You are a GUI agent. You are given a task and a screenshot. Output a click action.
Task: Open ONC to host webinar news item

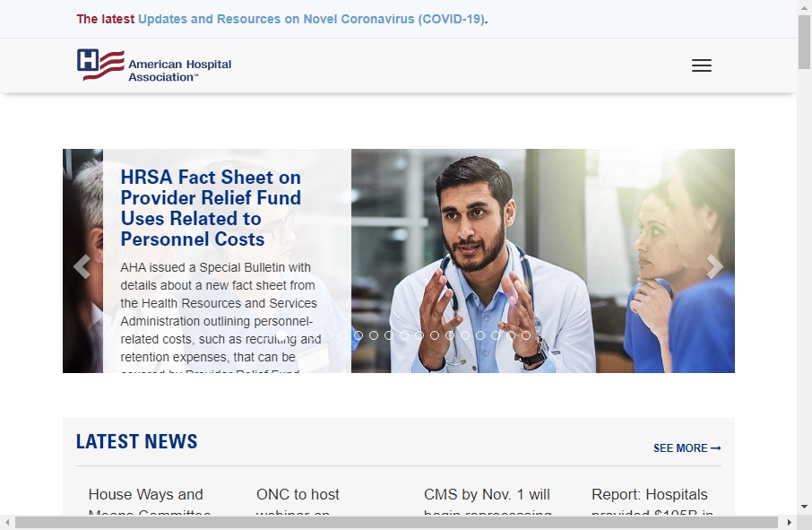pyautogui.click(x=298, y=500)
